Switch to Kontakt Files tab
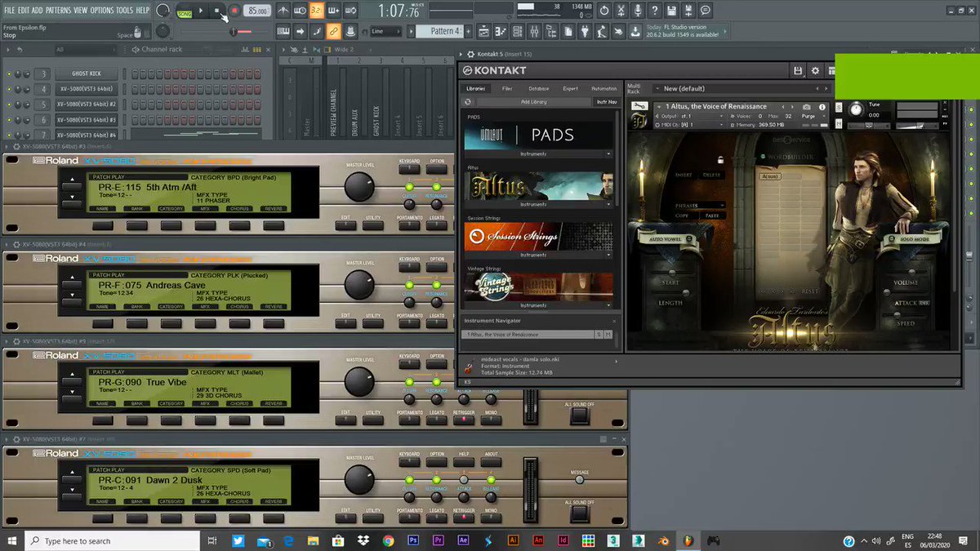This screenshot has width=980, height=551. coord(507,88)
